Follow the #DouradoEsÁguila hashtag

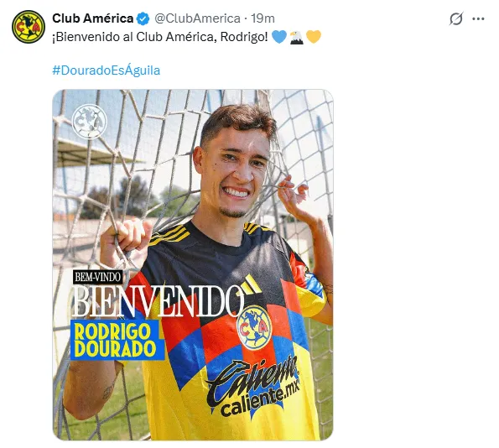point(107,70)
